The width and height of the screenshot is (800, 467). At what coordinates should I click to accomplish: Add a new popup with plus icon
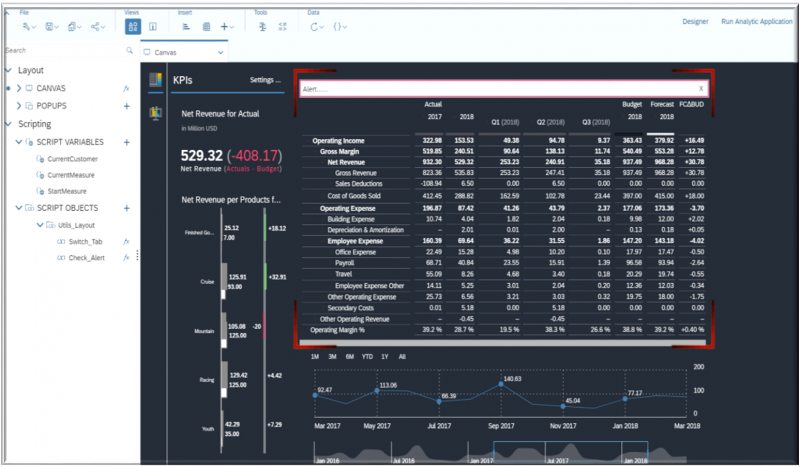click(x=127, y=106)
